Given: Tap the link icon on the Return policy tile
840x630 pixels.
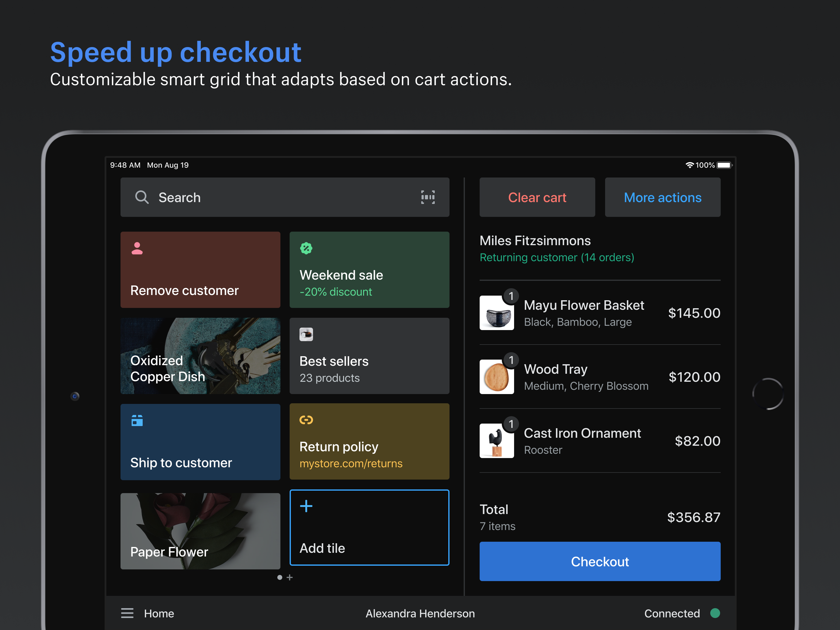Looking at the screenshot, I should [306, 420].
